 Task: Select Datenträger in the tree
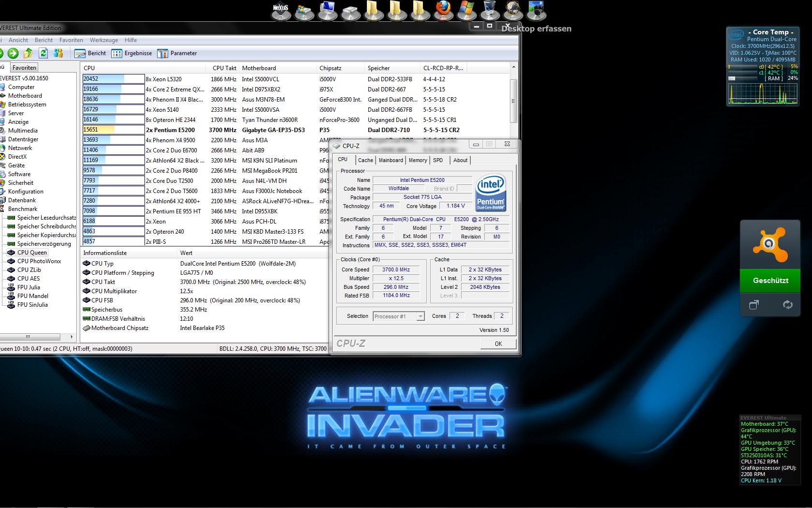click(x=23, y=139)
